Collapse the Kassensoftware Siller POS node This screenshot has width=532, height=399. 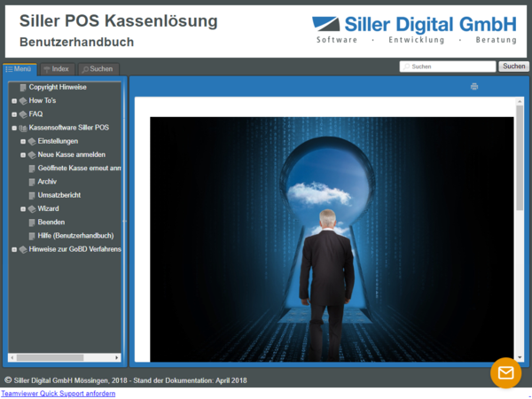13,128
